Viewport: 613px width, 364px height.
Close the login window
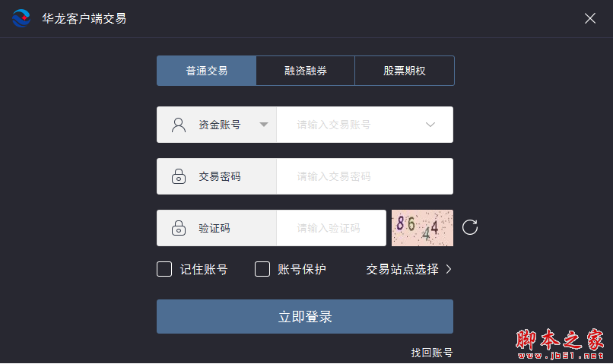click(590, 18)
